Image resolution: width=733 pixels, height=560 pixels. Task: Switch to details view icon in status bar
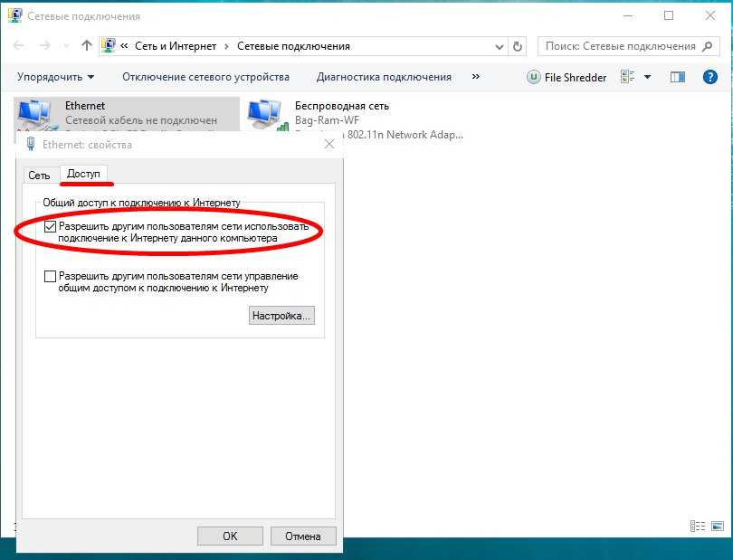[x=698, y=526]
